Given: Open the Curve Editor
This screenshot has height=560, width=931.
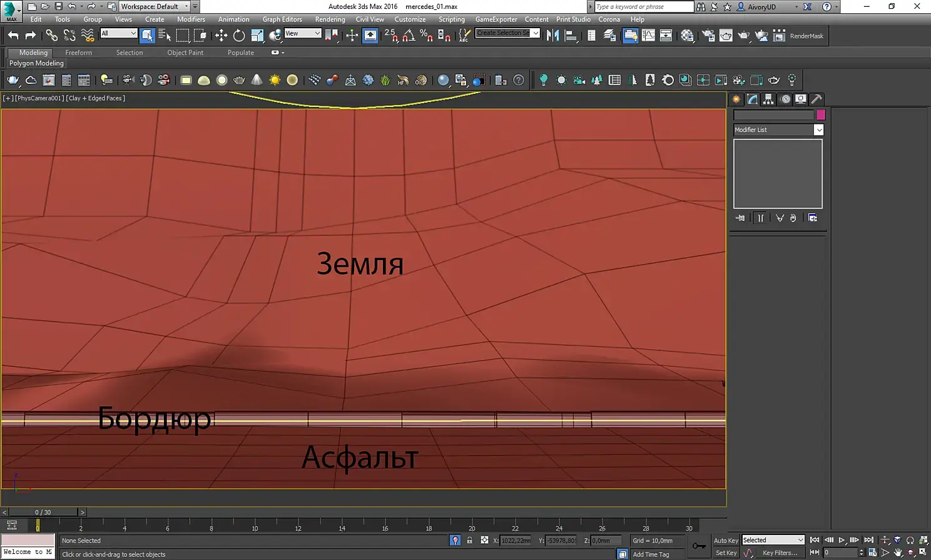Looking at the screenshot, I should click(x=648, y=36).
